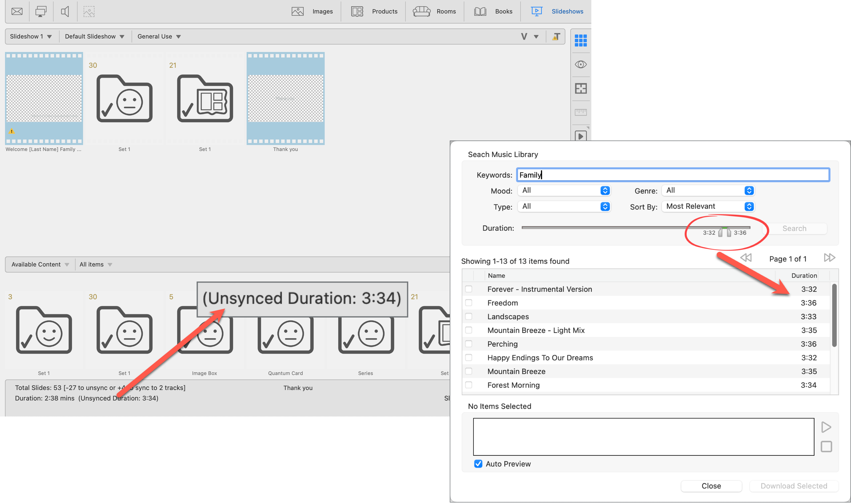Toggle the Auto Preview checkbox
This screenshot has height=504, width=851.
click(478, 463)
